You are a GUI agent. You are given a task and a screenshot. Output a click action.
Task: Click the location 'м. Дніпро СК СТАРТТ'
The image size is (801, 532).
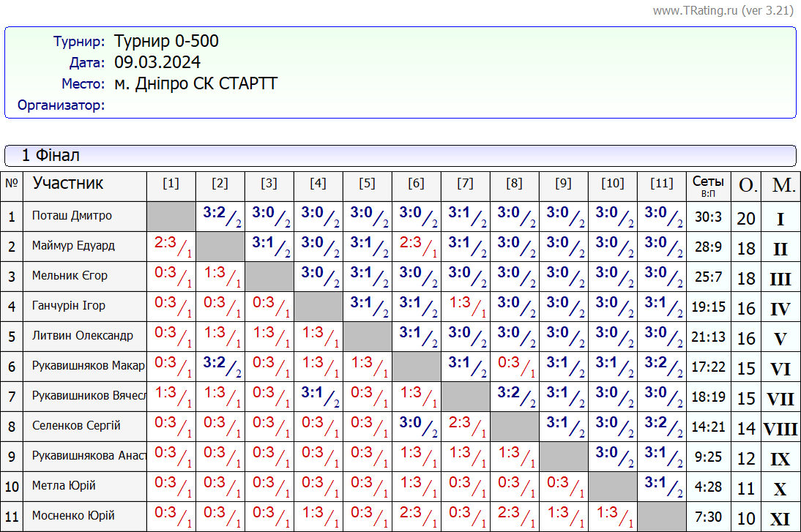pos(195,83)
